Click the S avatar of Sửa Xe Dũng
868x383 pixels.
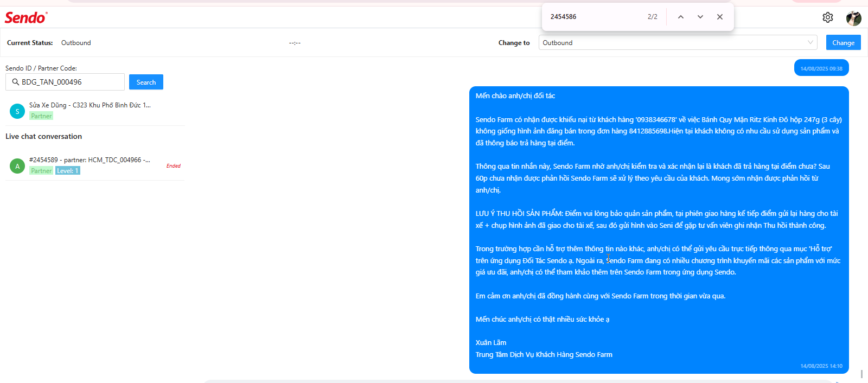[x=17, y=111]
